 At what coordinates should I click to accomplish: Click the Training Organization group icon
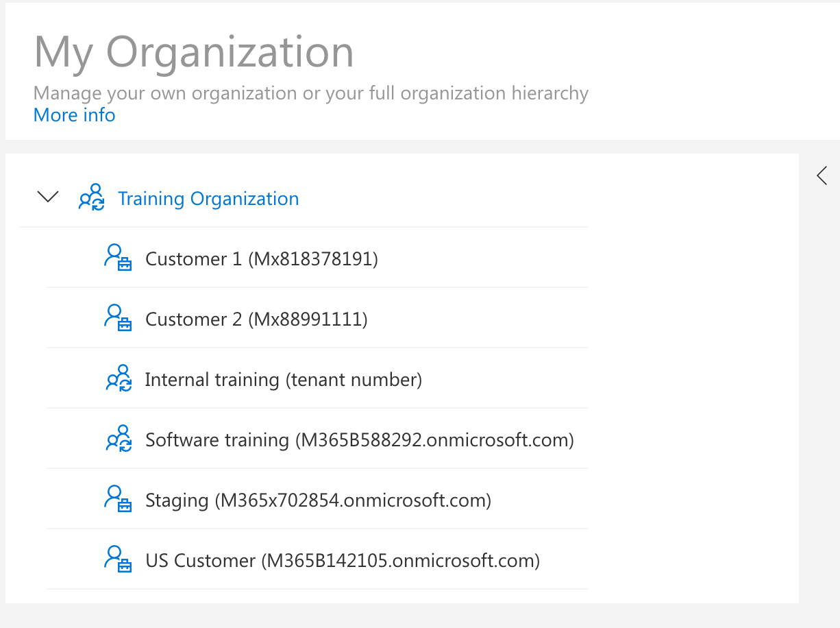92,197
